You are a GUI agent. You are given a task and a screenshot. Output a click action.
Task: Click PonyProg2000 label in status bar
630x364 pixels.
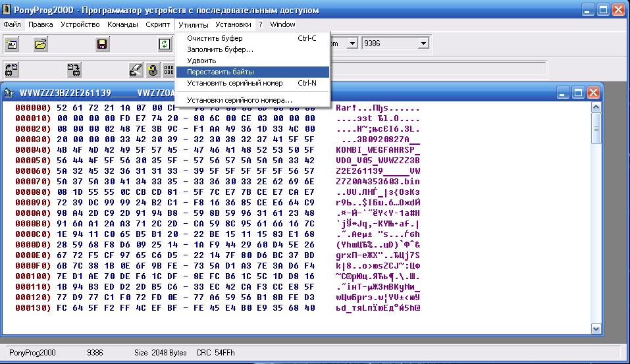click(x=32, y=353)
